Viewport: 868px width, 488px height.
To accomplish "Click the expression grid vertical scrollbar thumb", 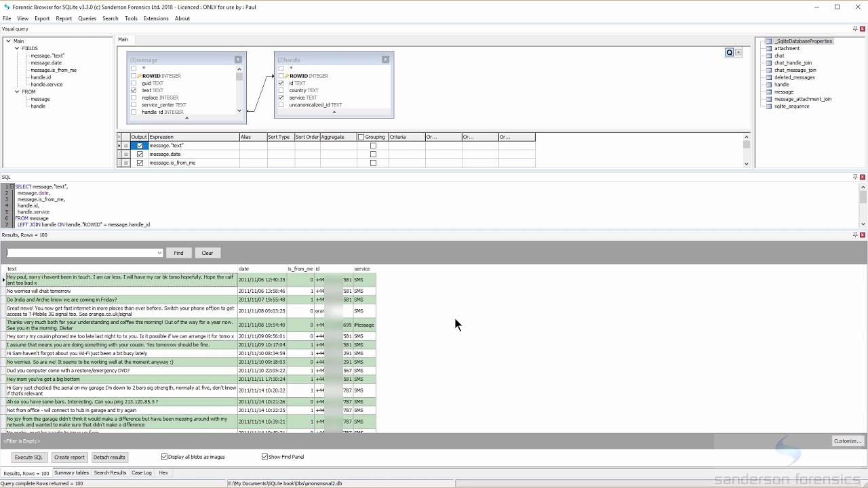I will [x=747, y=144].
